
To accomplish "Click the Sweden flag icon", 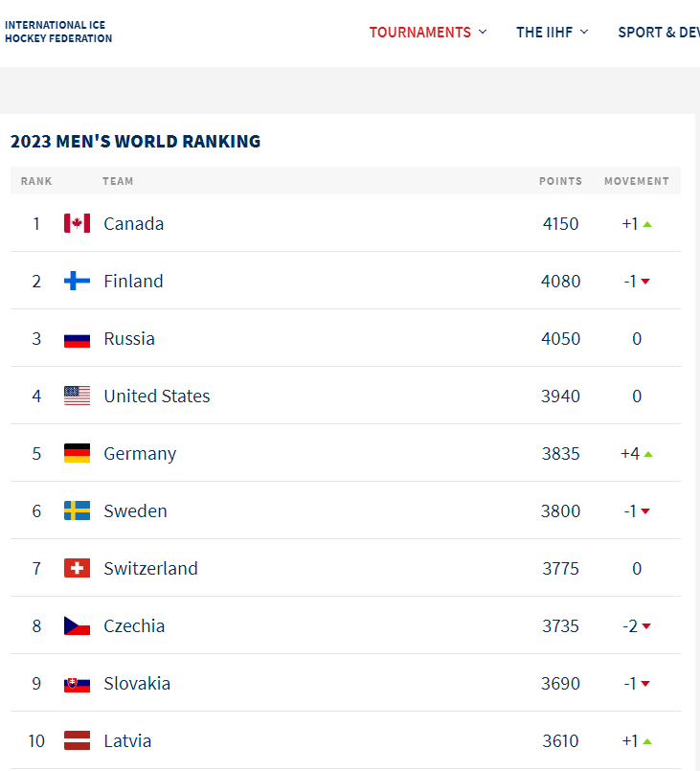I will click(77, 510).
